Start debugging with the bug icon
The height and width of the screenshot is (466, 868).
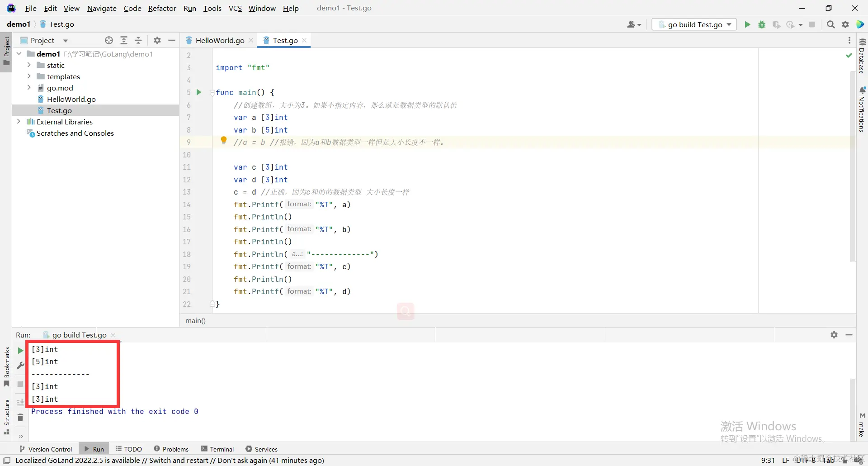(762, 24)
